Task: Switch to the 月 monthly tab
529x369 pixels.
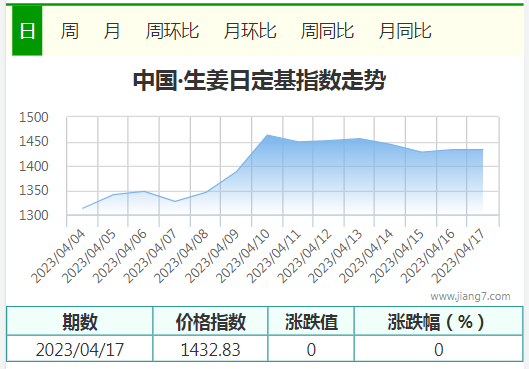Action: (112, 31)
